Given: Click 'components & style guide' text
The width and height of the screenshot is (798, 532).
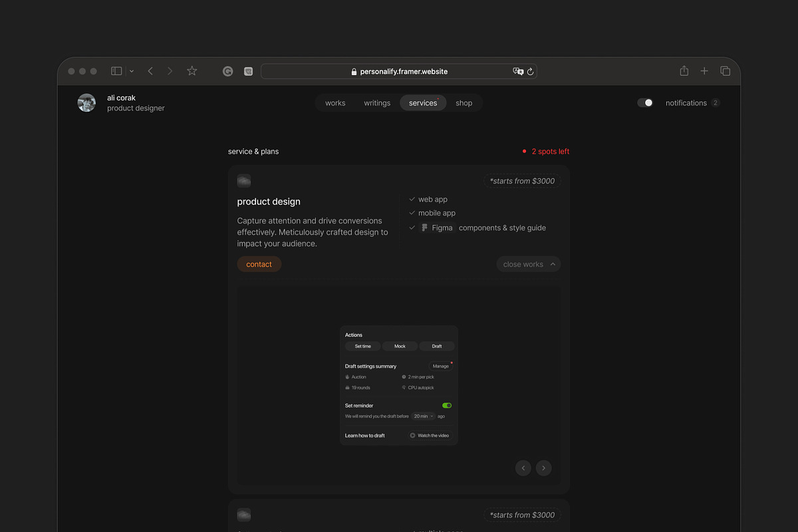Looking at the screenshot, I should tap(502, 228).
